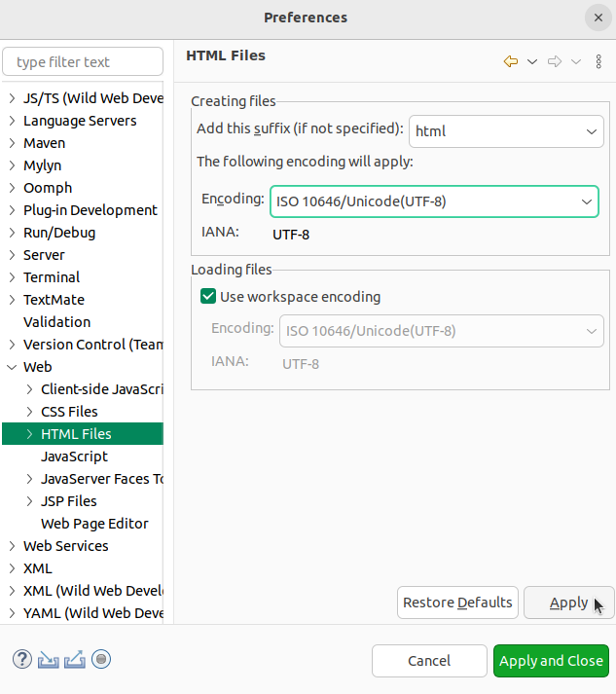
Task: Expand the YAML (Wild Web Developer) node
Action: click(12, 613)
